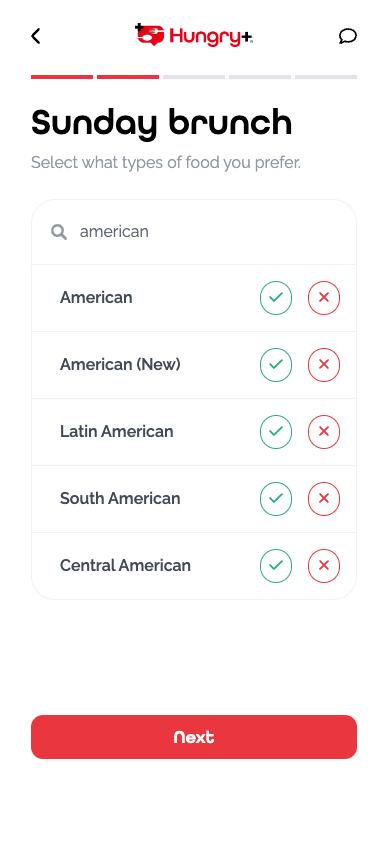Click the Next button
This screenshot has height=842, width=388.
(194, 737)
